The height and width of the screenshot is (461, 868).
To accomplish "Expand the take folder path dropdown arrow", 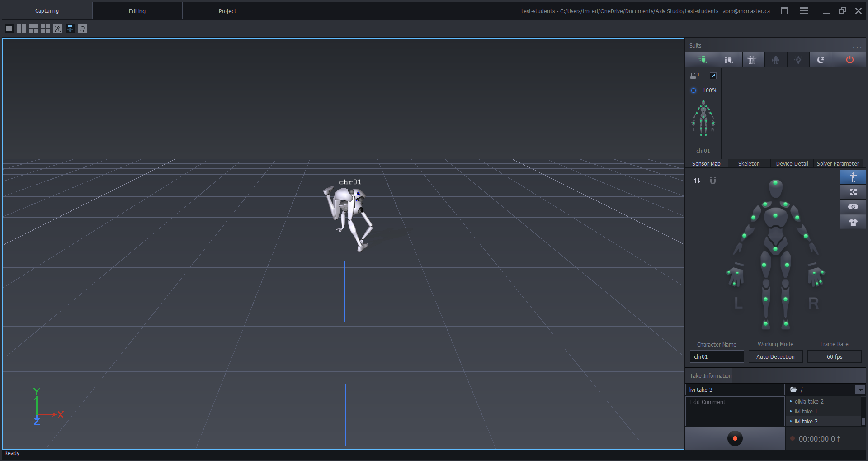I will pos(860,390).
